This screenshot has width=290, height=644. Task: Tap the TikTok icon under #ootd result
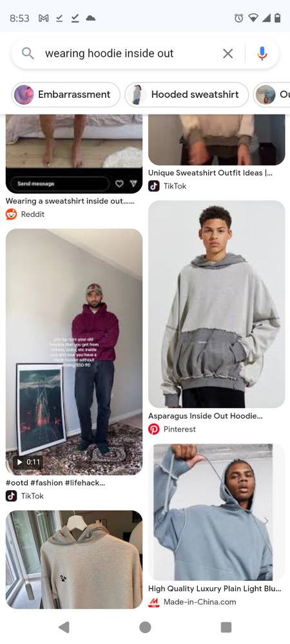click(x=12, y=496)
